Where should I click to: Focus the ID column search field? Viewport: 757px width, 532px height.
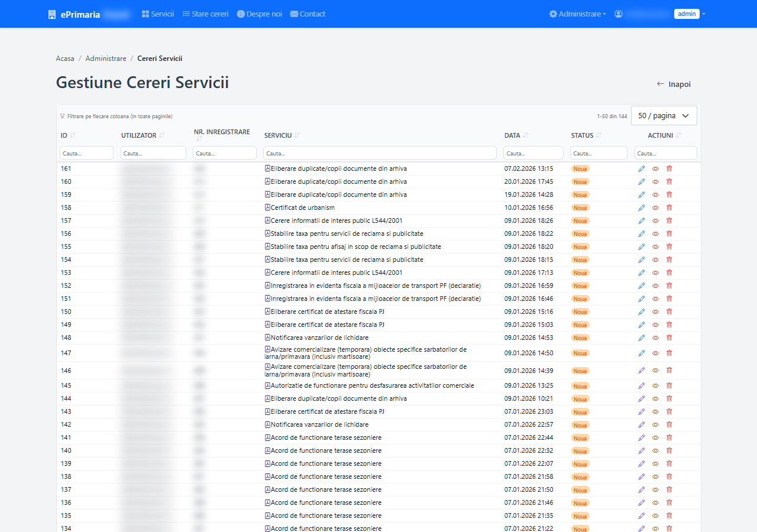[x=86, y=153]
